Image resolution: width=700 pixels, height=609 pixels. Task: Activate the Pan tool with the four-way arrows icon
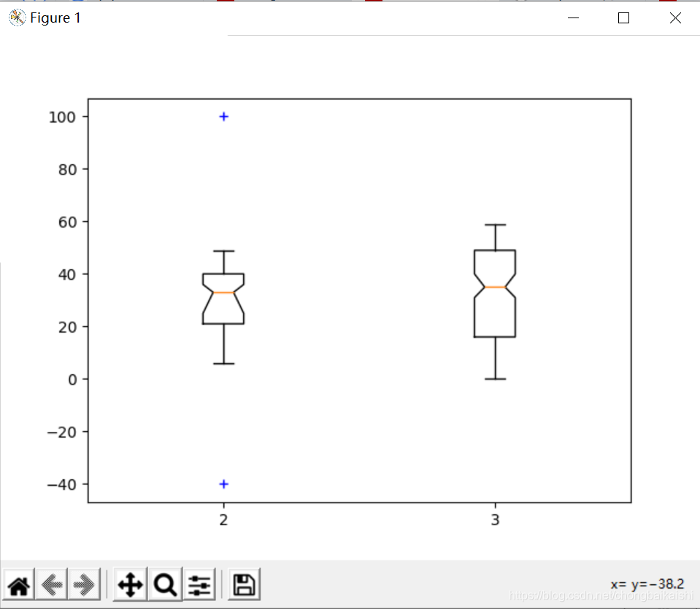coord(131,585)
